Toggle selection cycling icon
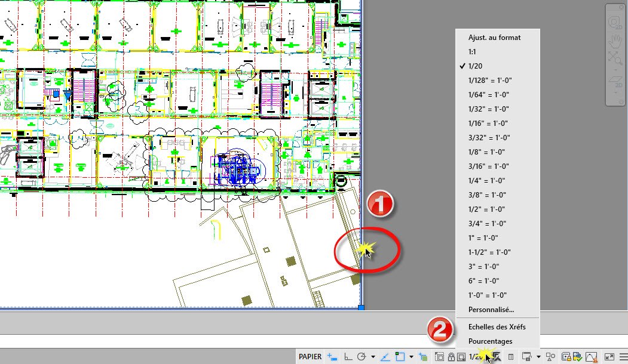628x364 pixels. [423, 357]
